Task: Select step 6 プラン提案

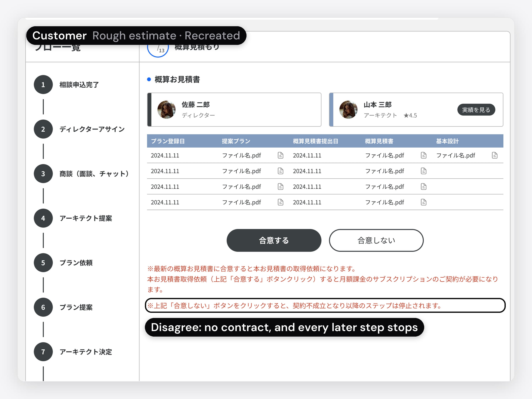Action: tap(63, 307)
